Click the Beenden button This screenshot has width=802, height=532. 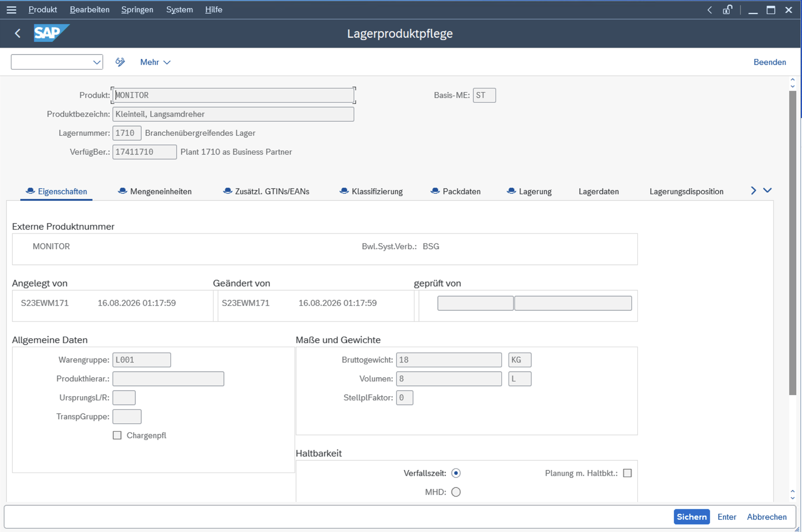[769, 62]
